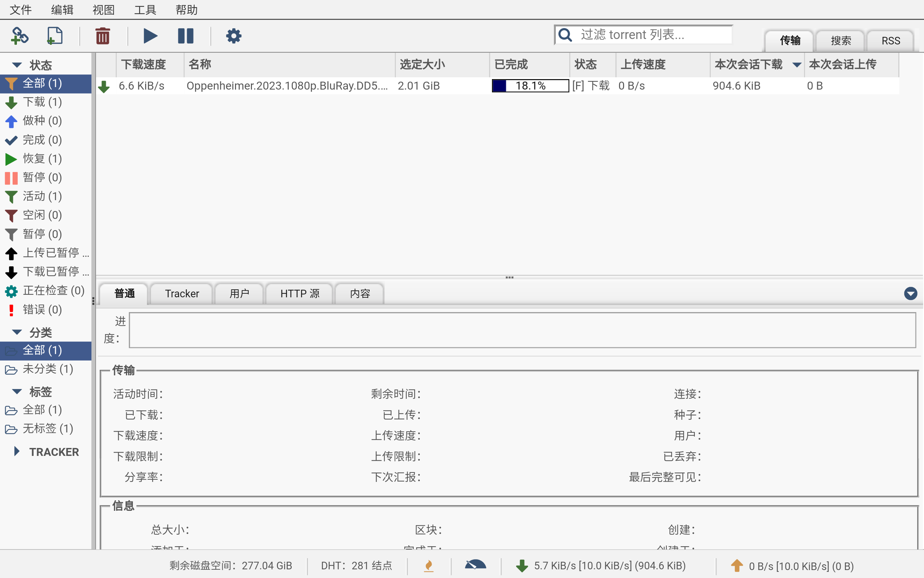924x578 pixels.
Task: Click the red trash delete icon
Action: (103, 36)
